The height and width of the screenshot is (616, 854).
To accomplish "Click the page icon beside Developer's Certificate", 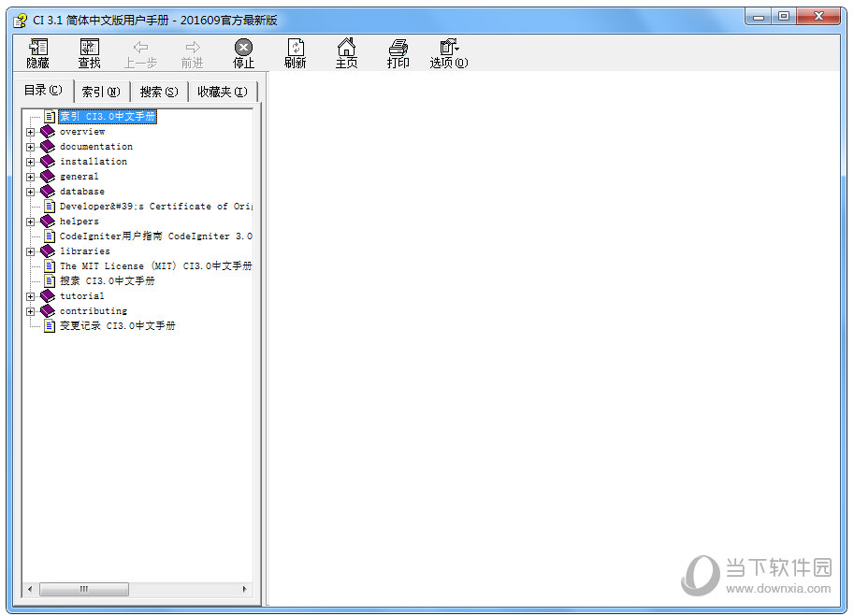I will [50, 207].
